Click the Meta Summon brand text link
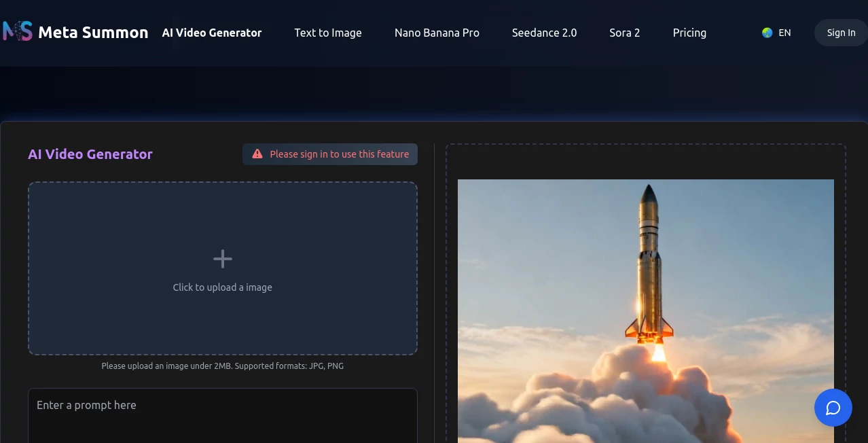The width and height of the screenshot is (868, 443). click(x=93, y=32)
